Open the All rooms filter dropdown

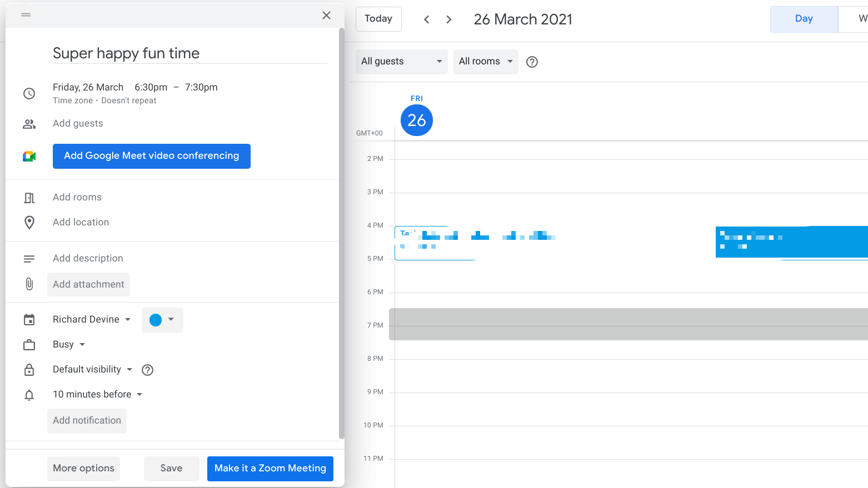coord(486,61)
